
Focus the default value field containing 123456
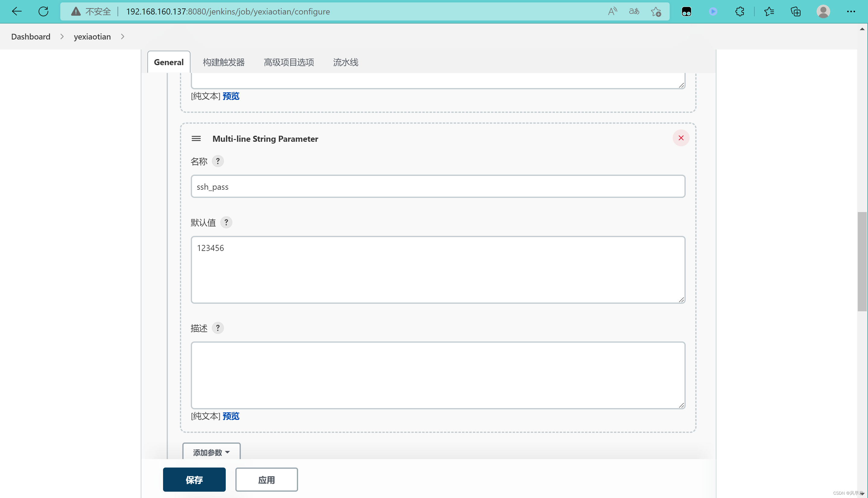pyautogui.click(x=438, y=270)
